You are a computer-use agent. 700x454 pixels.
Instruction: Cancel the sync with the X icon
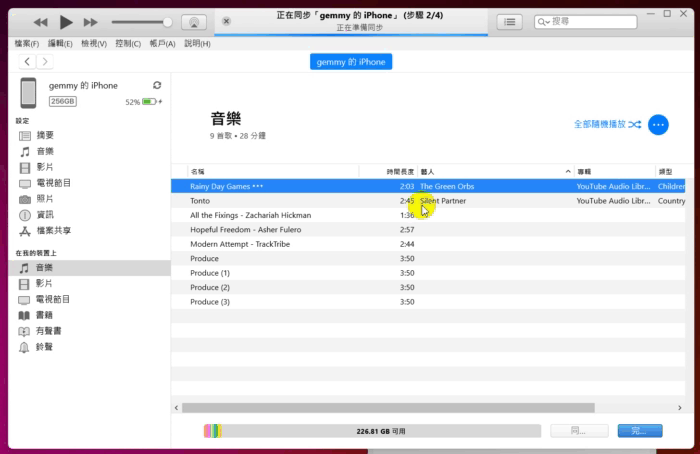pos(226,21)
